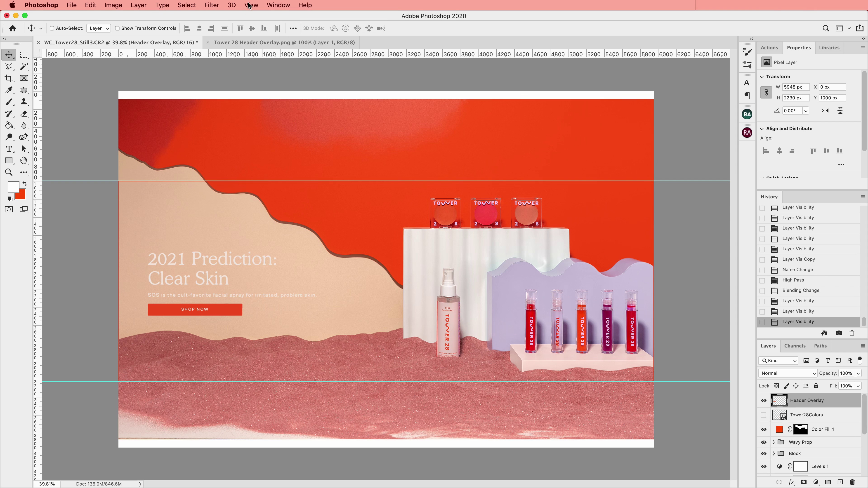Open the Auto-Select Layer dropdown
The width and height of the screenshot is (868, 488).
98,28
